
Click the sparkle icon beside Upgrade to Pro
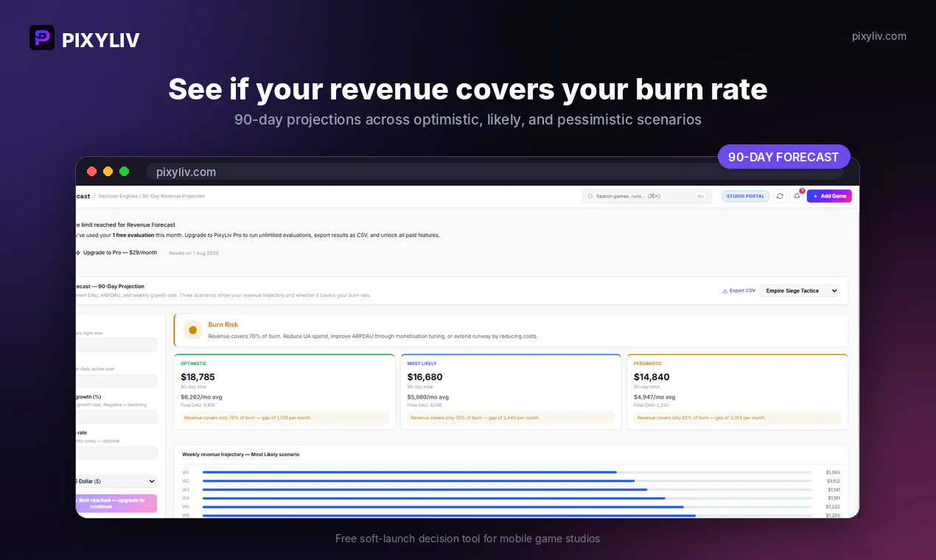pos(78,253)
